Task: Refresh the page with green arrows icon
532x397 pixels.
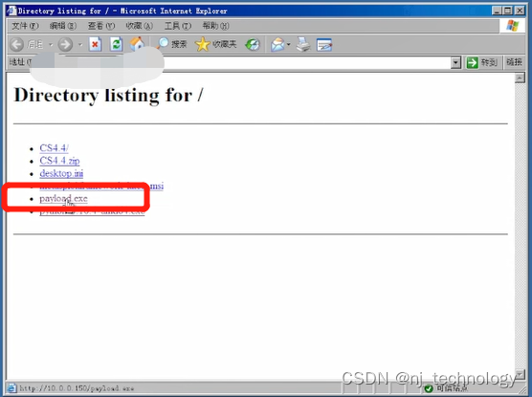Action: click(117, 44)
